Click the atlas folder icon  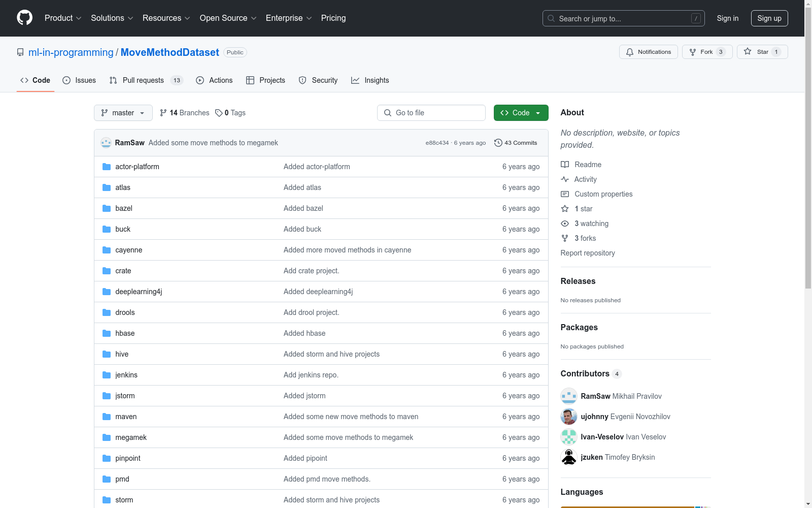coord(107,187)
